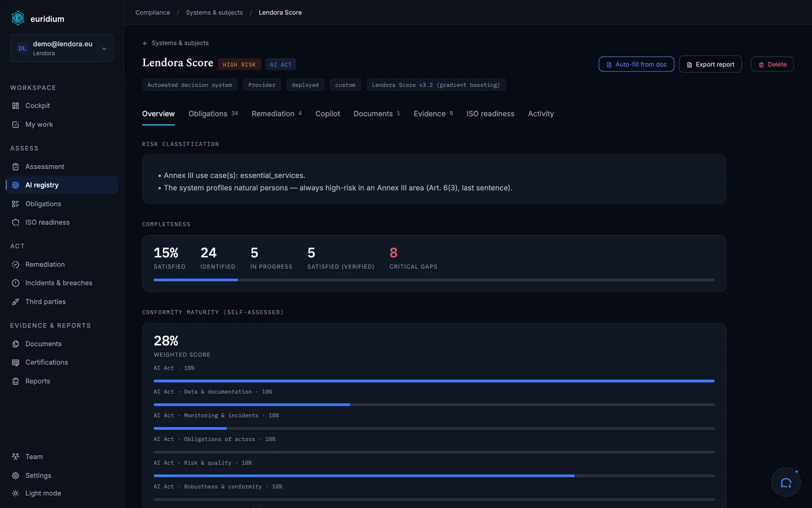Switch to the Evidence tab
Image resolution: width=812 pixels, height=508 pixels.
click(433, 114)
